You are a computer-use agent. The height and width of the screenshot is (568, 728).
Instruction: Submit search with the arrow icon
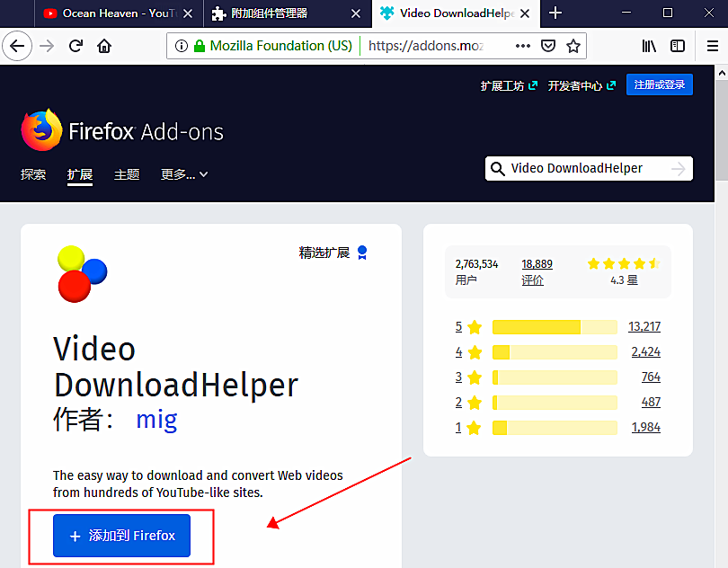(679, 169)
